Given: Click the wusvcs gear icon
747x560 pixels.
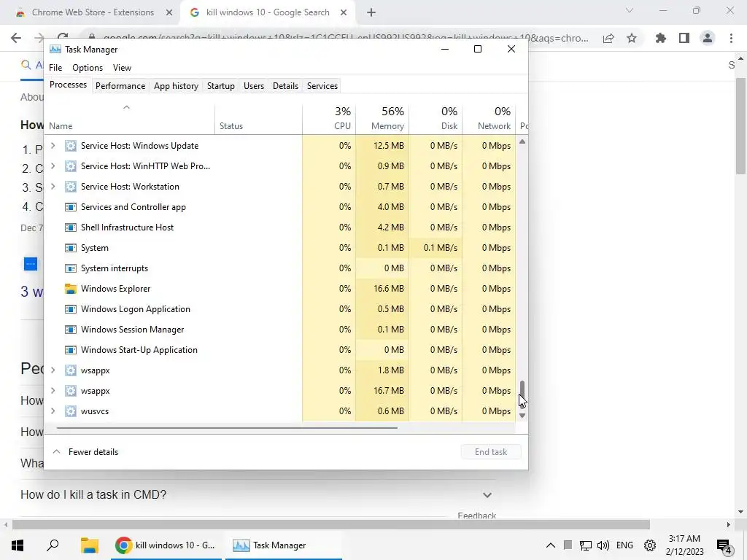Looking at the screenshot, I should 71,411.
